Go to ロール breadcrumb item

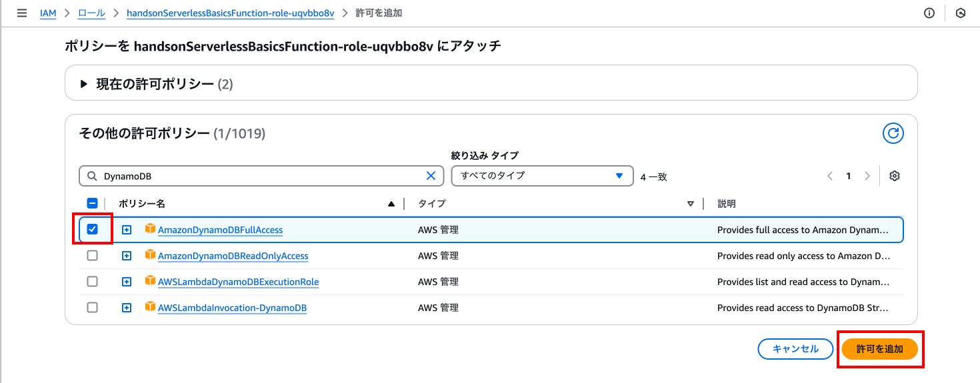tap(91, 13)
